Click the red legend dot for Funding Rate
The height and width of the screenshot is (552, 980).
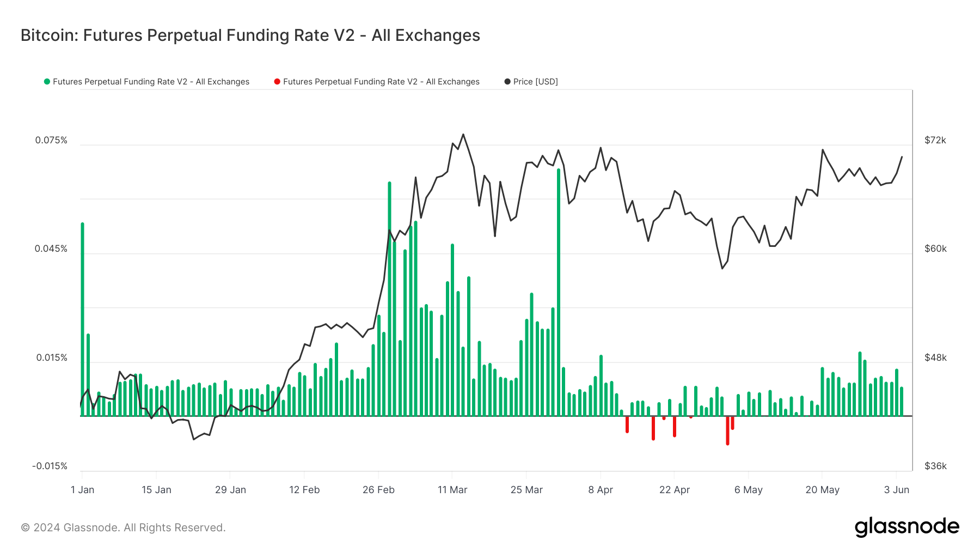pos(277,82)
